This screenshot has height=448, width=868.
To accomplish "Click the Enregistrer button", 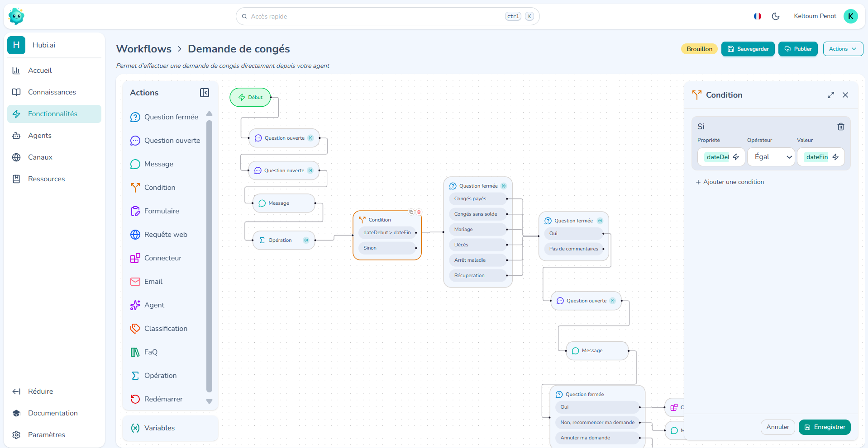I will coord(825,427).
